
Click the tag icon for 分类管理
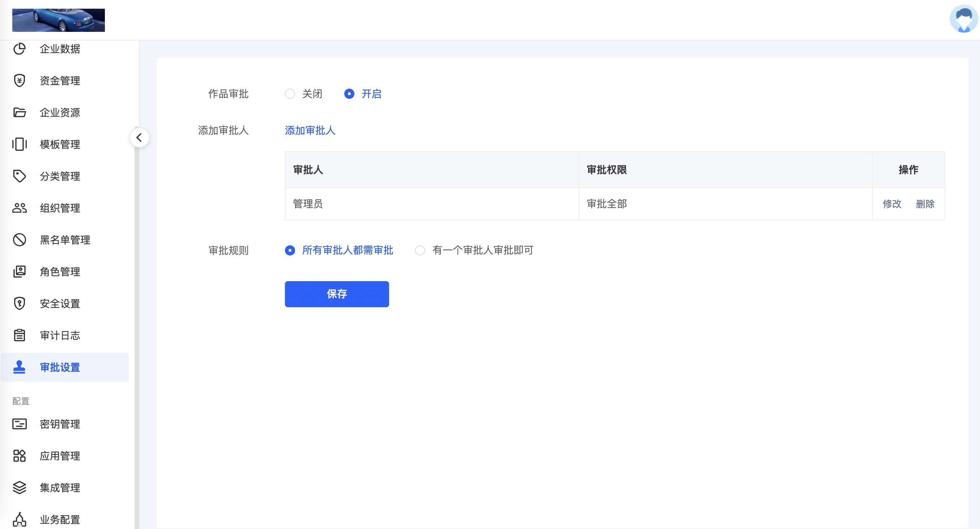[x=20, y=176]
